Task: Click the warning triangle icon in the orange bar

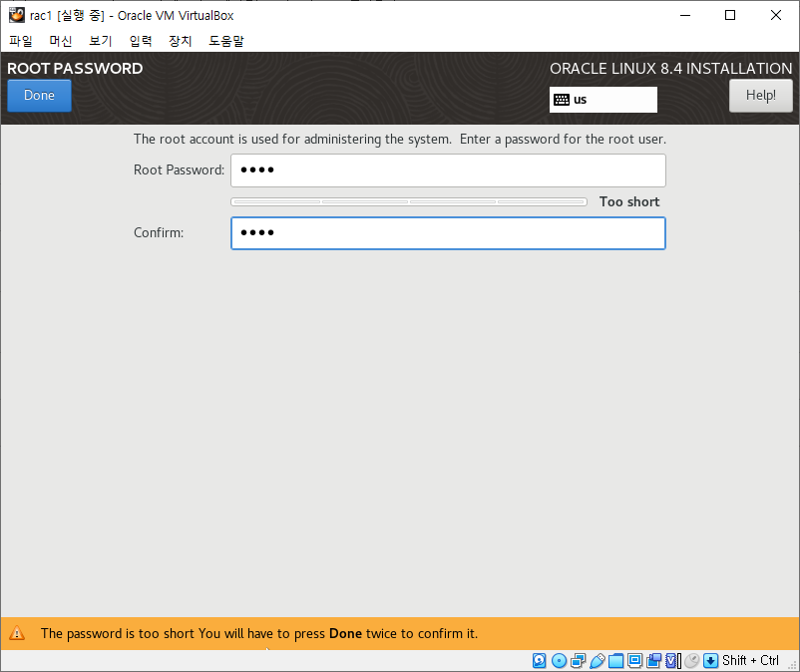Action: click(17, 633)
